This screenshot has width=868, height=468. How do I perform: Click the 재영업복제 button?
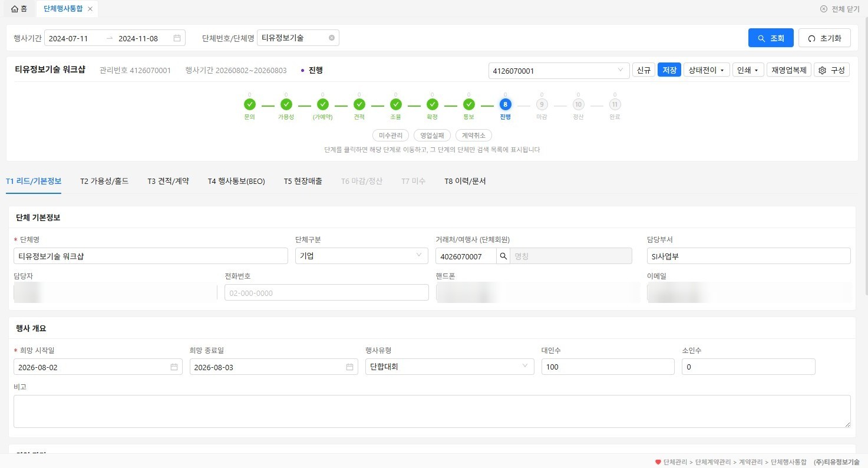[789, 70]
